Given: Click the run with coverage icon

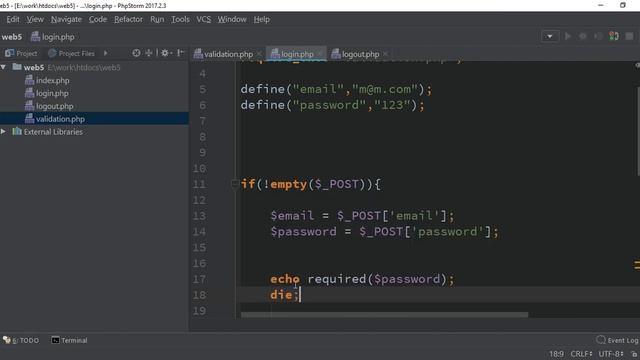Looking at the screenshot, I should point(598,36).
